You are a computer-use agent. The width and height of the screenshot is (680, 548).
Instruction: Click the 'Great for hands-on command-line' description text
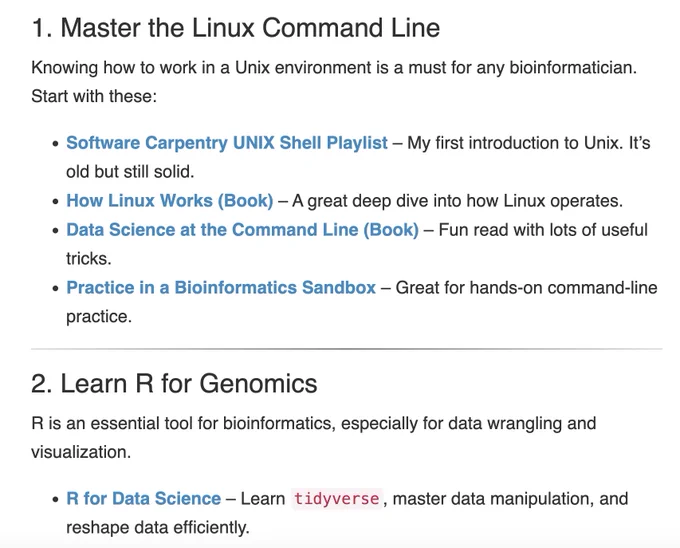point(526,287)
